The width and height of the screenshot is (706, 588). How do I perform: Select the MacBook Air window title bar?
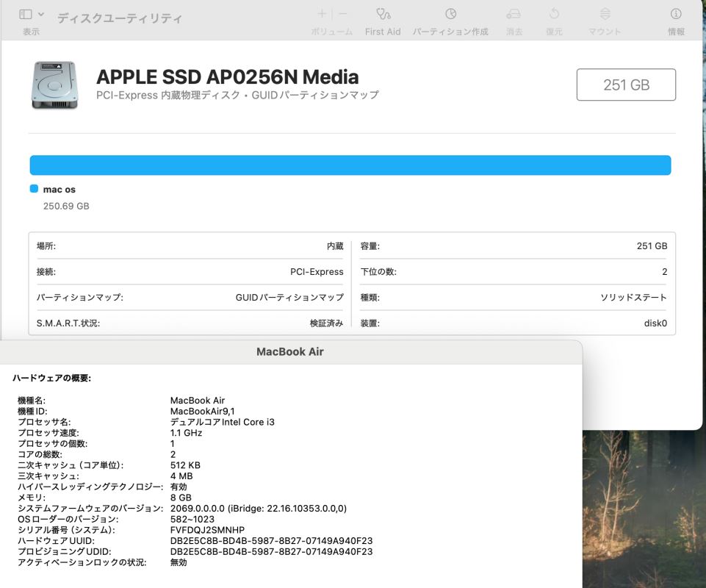[289, 352]
